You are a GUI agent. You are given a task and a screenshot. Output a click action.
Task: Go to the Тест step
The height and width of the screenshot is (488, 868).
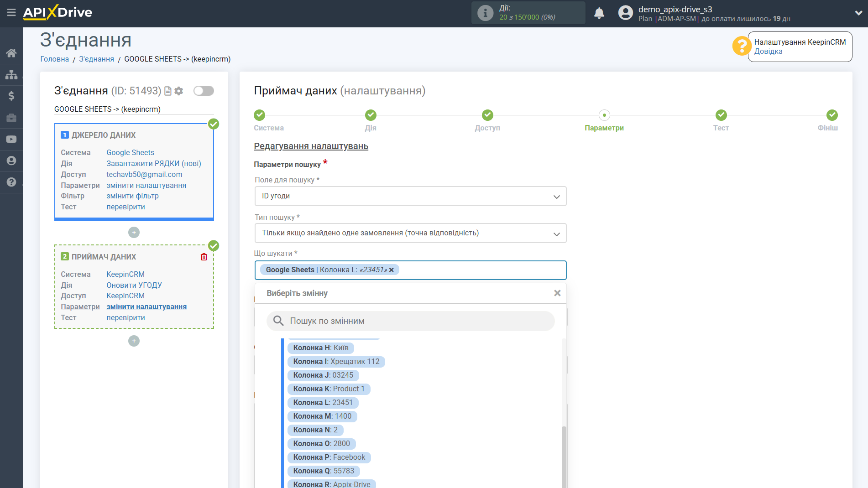click(x=721, y=115)
